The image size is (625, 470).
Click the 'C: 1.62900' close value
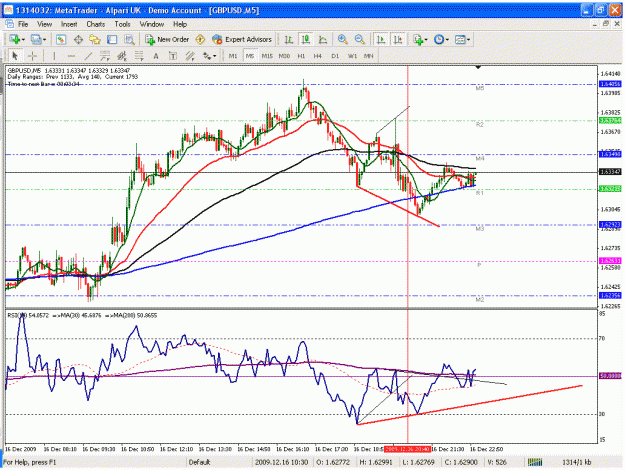(461, 462)
